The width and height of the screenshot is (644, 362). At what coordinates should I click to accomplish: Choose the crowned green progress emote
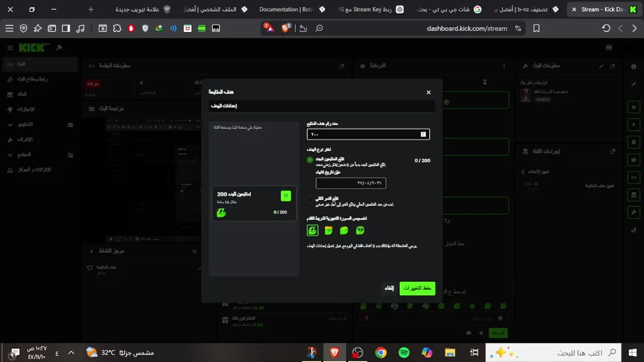pos(329,230)
